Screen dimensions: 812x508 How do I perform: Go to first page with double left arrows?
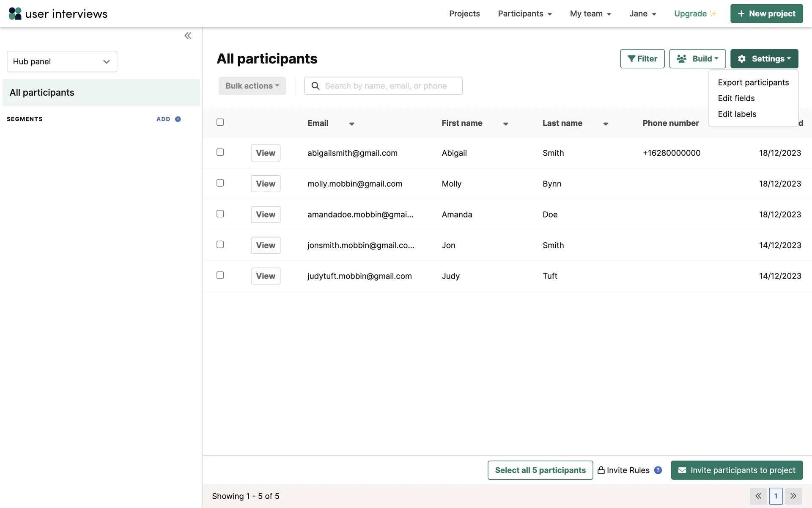click(758, 496)
